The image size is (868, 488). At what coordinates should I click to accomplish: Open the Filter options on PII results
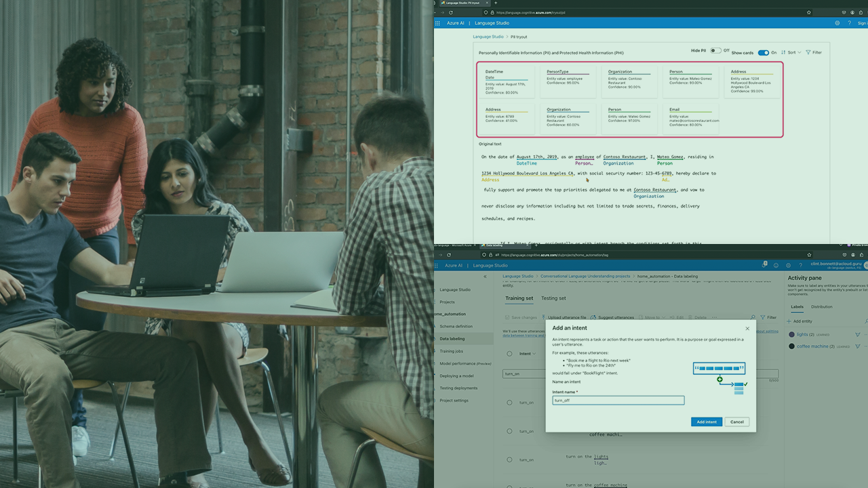[x=813, y=52]
